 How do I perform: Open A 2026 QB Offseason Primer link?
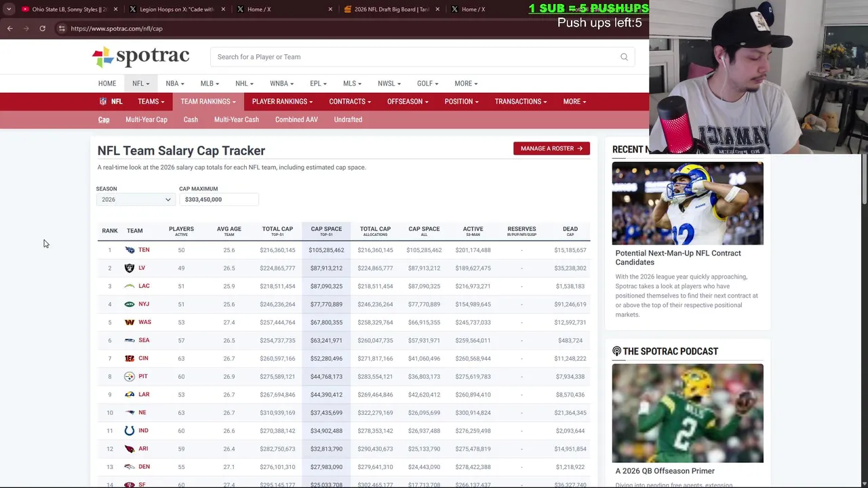click(x=665, y=471)
